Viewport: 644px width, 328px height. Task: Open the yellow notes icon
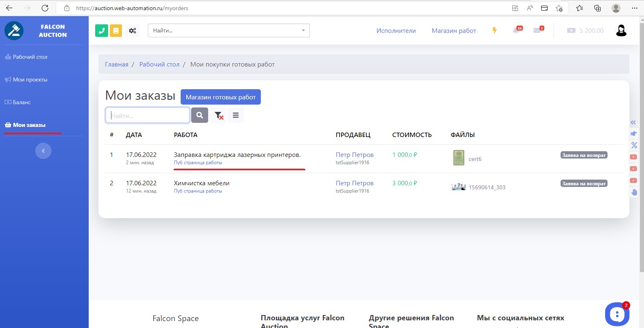coord(116,30)
